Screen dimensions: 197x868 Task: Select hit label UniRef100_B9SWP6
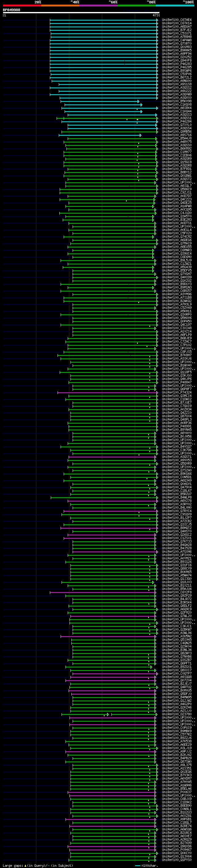tap(177, 71)
